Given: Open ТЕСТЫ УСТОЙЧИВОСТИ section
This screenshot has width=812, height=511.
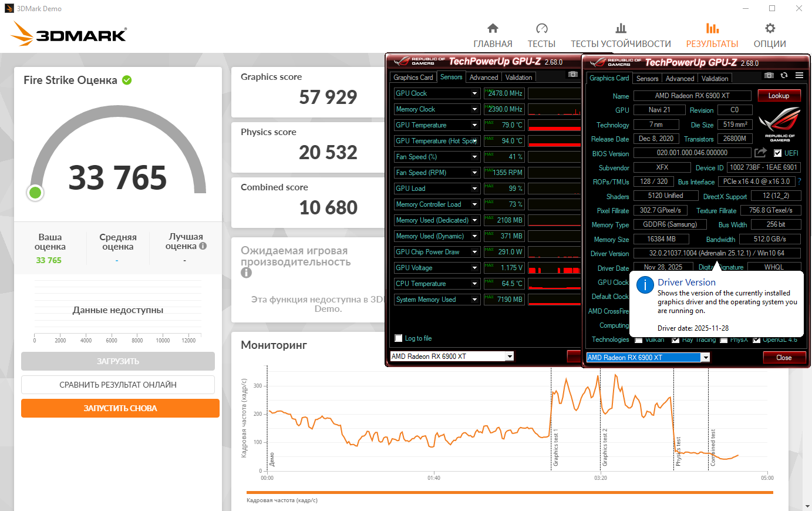Looking at the screenshot, I should tap(621, 35).
